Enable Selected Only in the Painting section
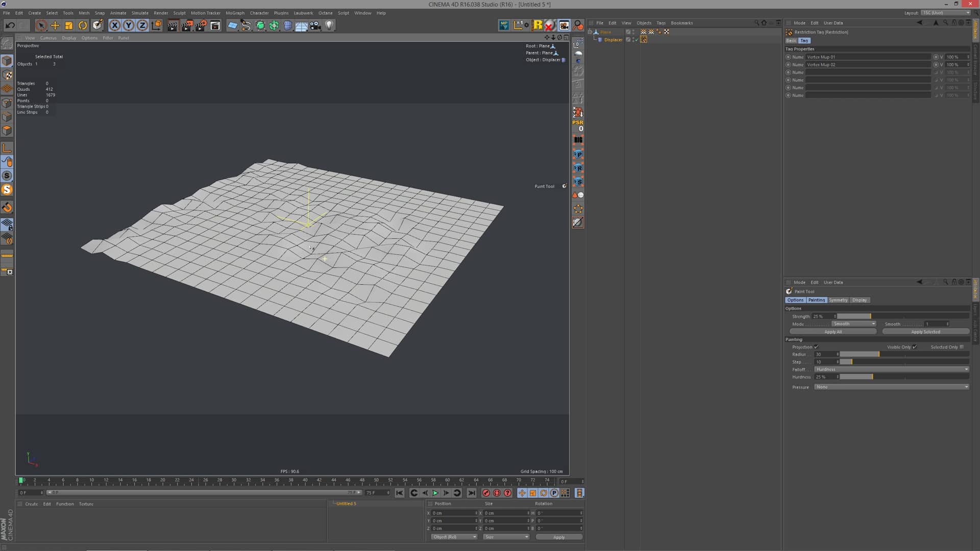 point(962,347)
